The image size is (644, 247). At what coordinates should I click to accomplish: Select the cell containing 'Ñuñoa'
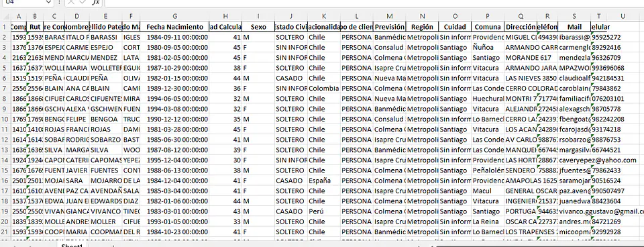(x=488, y=47)
